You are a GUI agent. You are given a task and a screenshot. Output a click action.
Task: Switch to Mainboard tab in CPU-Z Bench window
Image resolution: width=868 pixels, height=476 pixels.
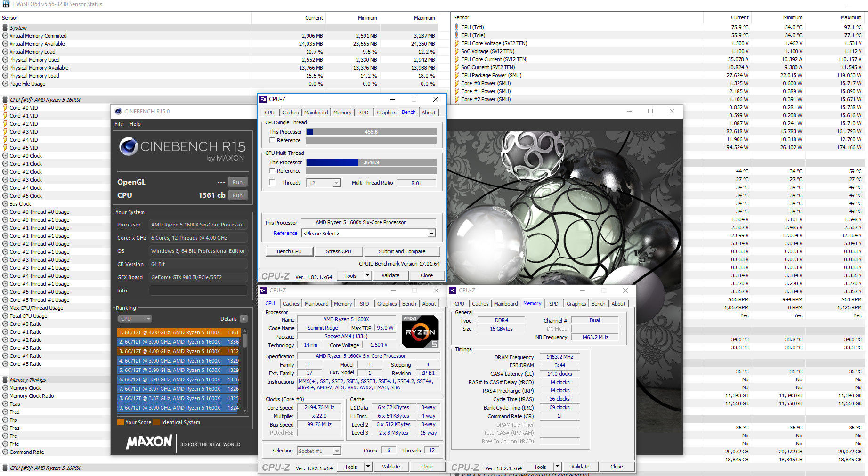(316, 113)
